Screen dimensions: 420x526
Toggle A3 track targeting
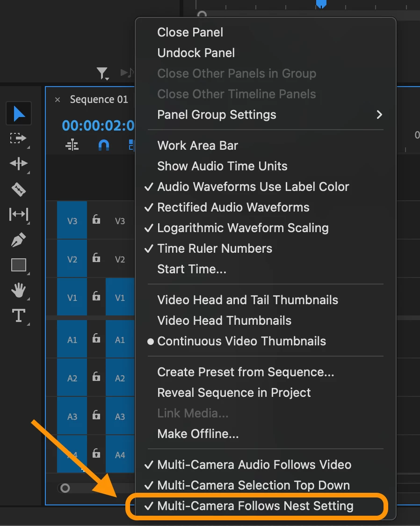coord(120,416)
